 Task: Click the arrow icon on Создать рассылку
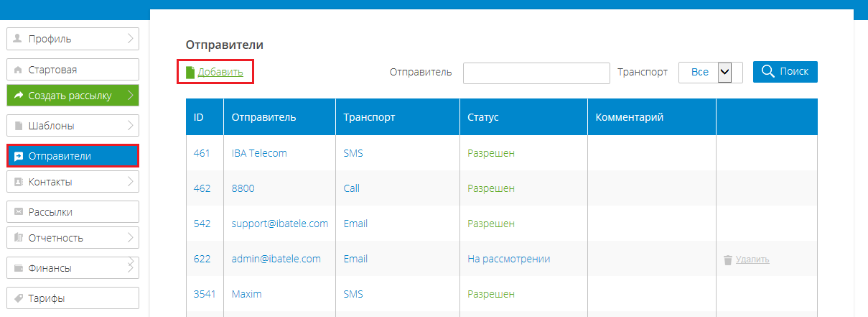19,95
